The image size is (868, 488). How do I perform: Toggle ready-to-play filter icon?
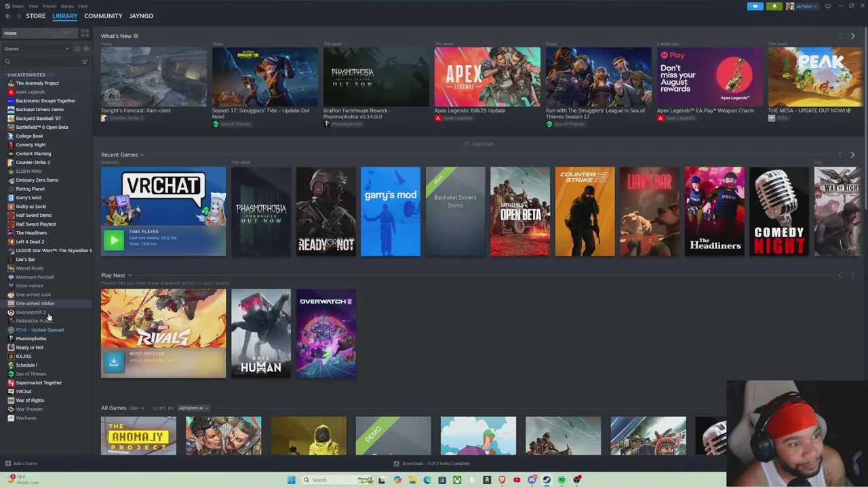tap(85, 49)
